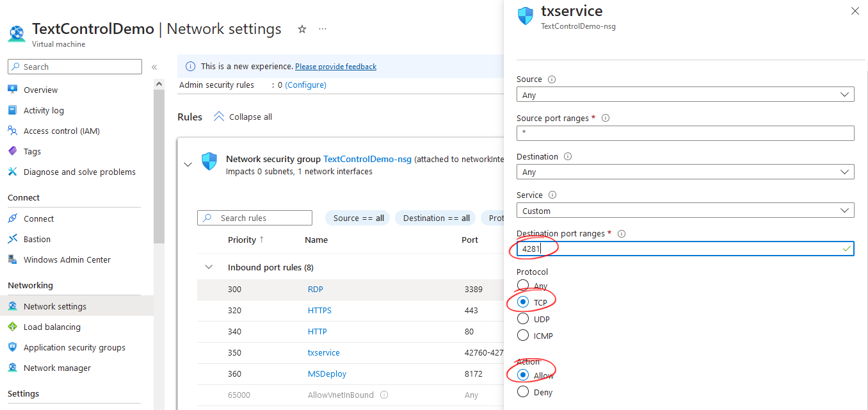Open the HTTPS inbound rule
The width and height of the screenshot is (868, 410).
pos(319,311)
